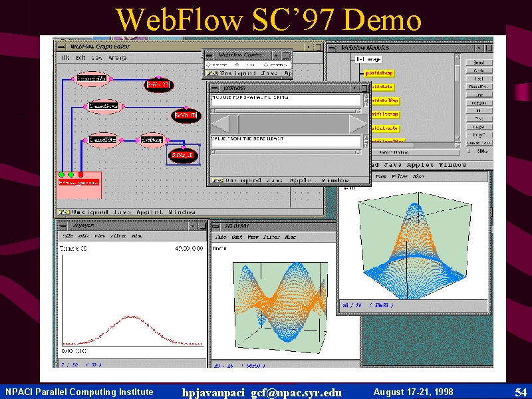Open Filter menu of the peak plot window
Viewport: 532px width, 399px height.
(x=400, y=176)
